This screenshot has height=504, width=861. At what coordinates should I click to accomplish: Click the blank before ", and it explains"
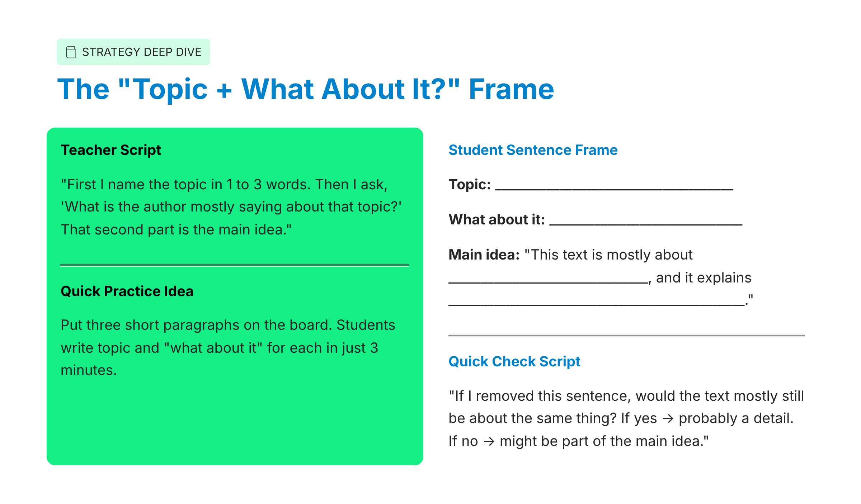[548, 282]
